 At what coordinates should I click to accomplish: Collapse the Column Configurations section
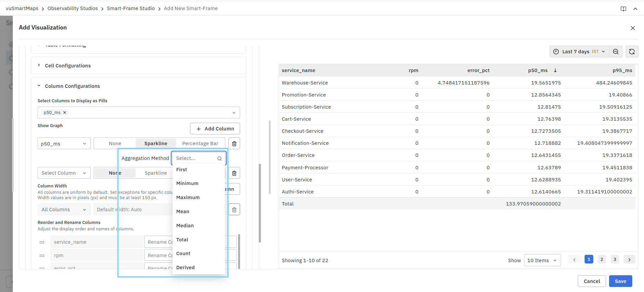pos(139,86)
